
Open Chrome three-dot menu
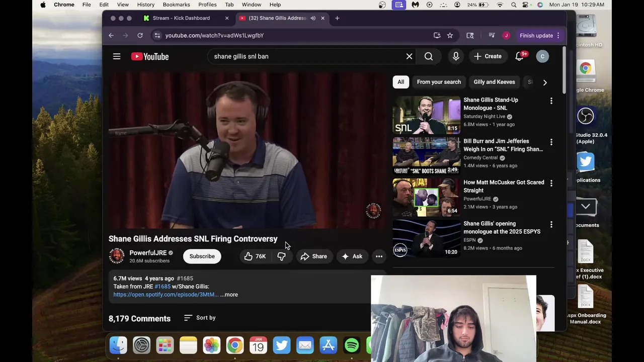(x=558, y=35)
